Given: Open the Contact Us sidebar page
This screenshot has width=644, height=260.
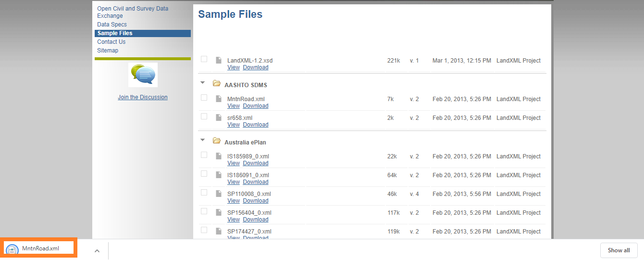Looking at the screenshot, I should [x=111, y=42].
